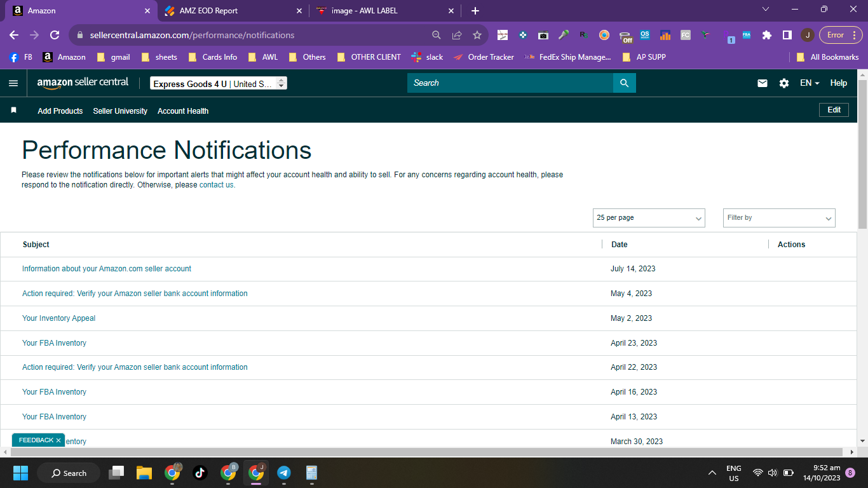Click the Windows taskbar Search box

pyautogui.click(x=69, y=473)
